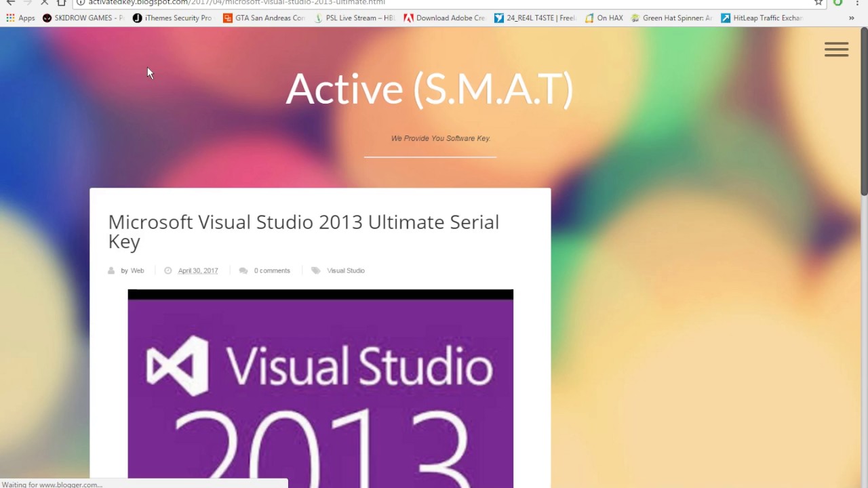
Task: Click the comments bubble icon
Action: (x=243, y=270)
